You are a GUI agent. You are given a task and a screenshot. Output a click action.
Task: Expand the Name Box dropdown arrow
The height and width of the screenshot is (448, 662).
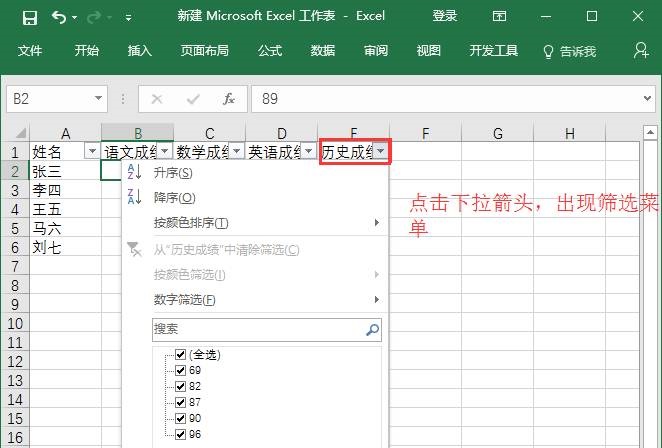click(98, 98)
